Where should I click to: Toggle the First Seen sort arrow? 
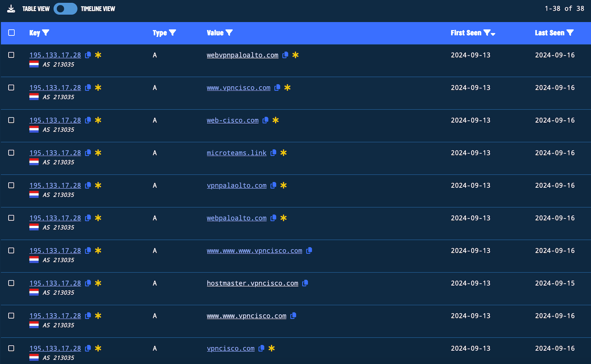click(x=493, y=34)
